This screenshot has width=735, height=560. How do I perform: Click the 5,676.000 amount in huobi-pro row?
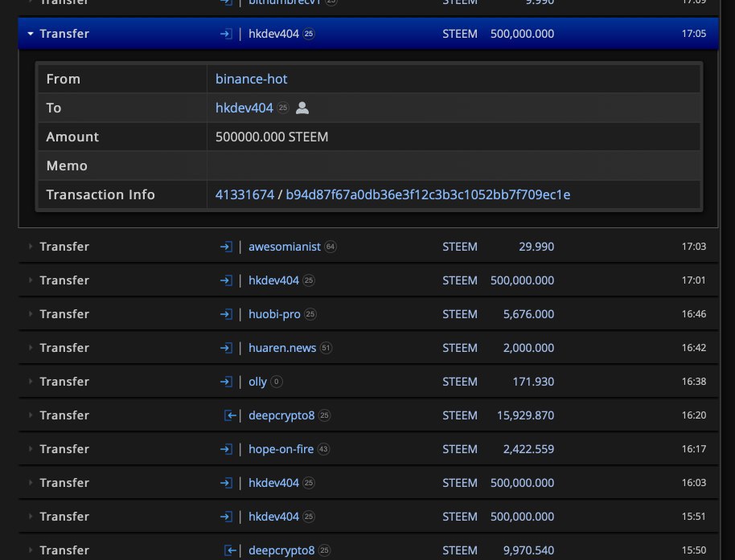coord(529,313)
